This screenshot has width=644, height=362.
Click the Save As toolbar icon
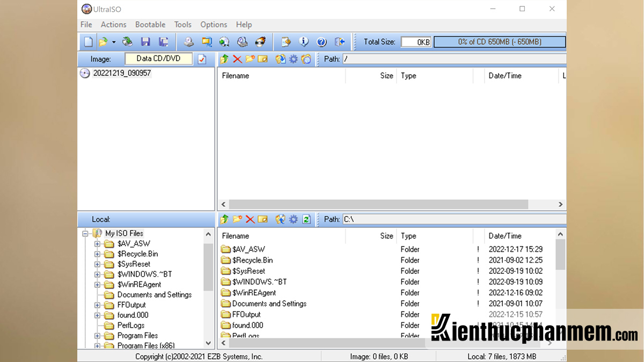(164, 42)
